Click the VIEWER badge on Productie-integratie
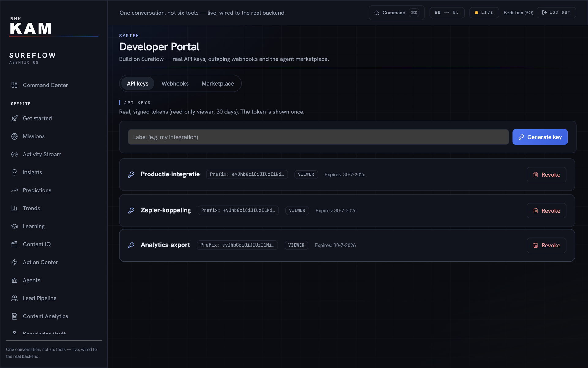588x368 pixels. (x=306, y=174)
